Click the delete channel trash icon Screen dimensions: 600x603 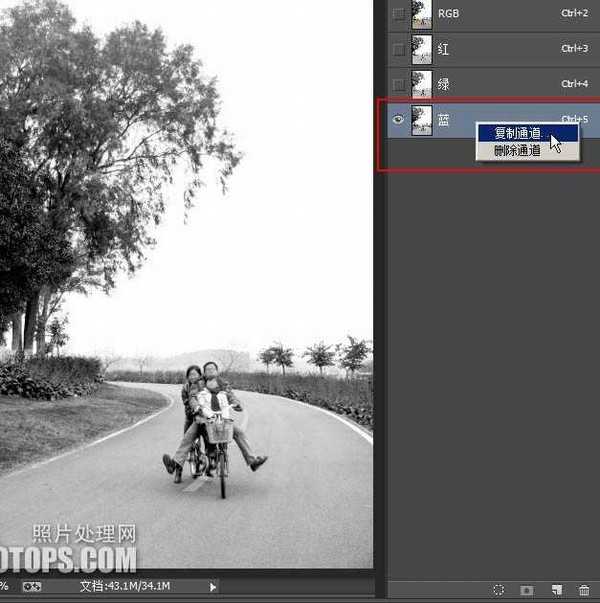584,591
